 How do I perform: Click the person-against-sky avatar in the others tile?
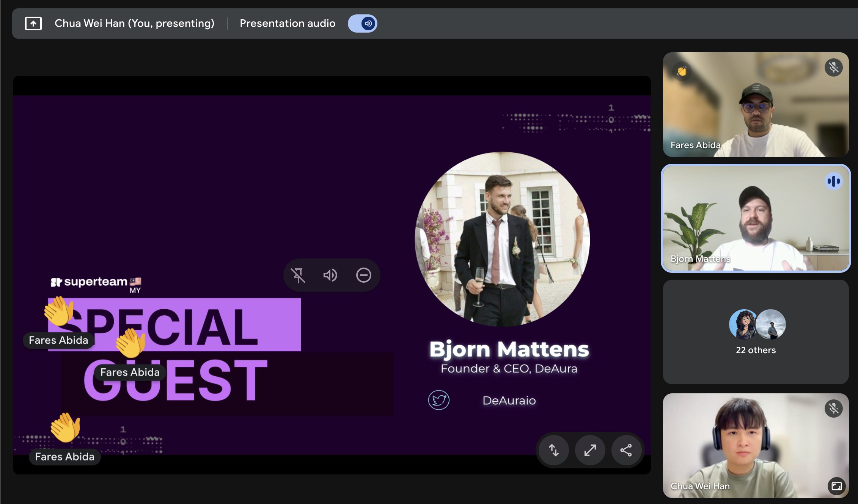click(771, 324)
